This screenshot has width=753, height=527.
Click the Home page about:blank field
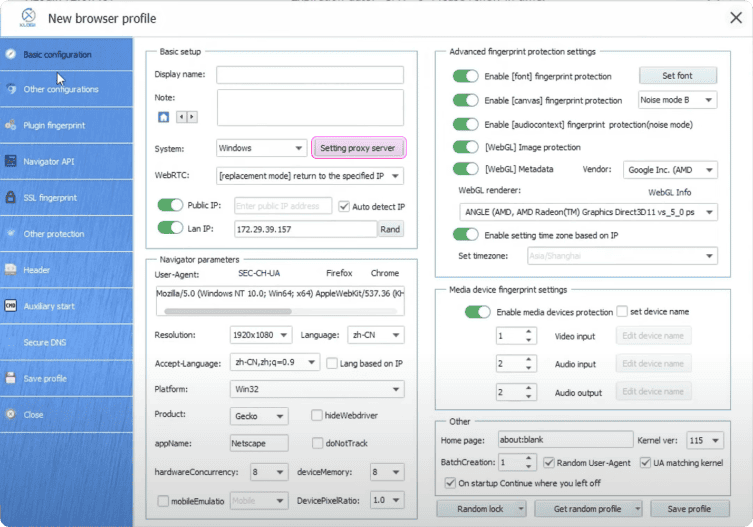[x=565, y=440]
